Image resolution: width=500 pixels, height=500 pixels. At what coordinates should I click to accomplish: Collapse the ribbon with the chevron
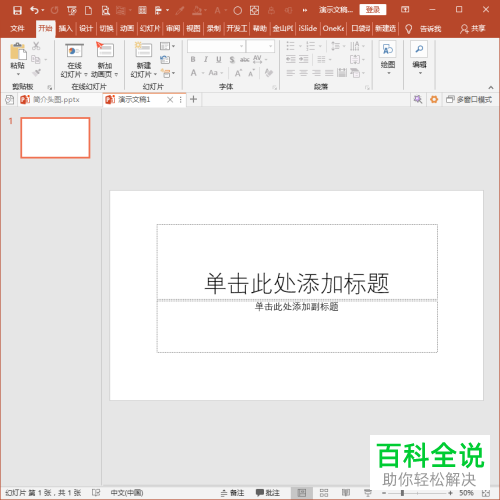[491, 88]
